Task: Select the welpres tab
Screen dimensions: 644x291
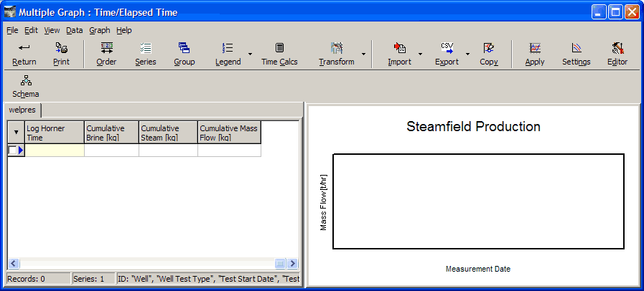Action: pos(22,110)
